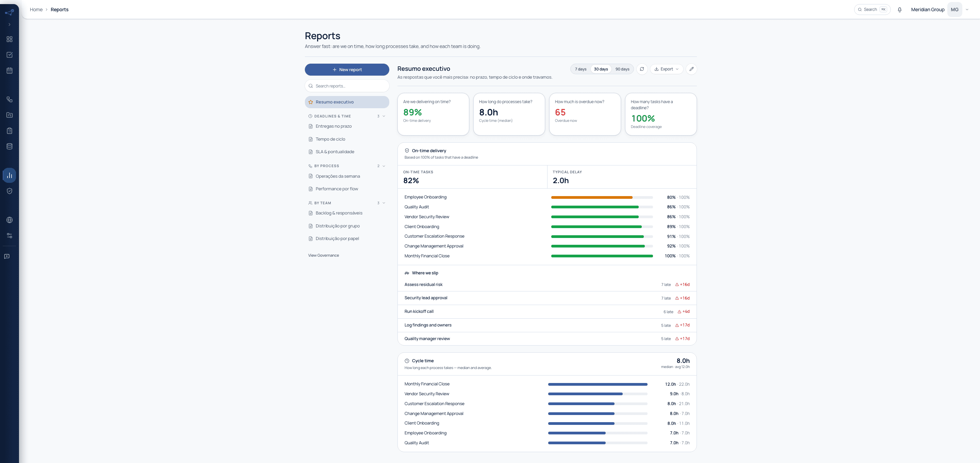This screenshot has width=980, height=463.
Task: Open the tasks checkbox icon in the sidebar
Action: (x=10, y=55)
